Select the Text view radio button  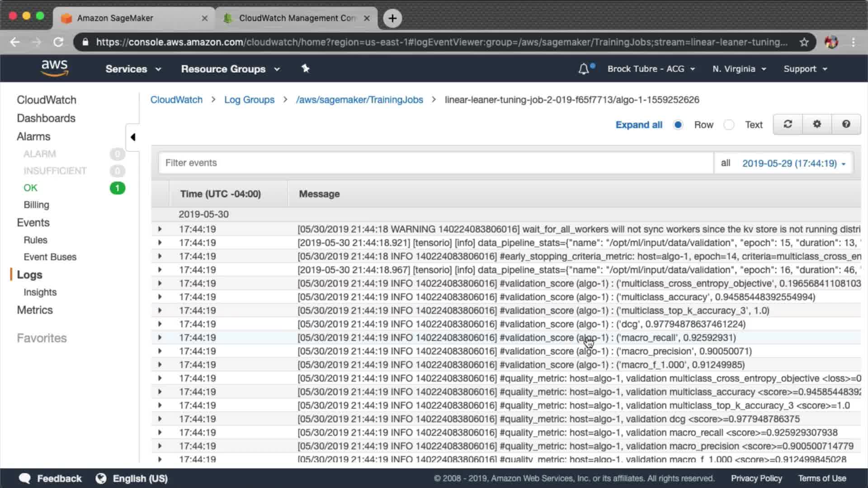[728, 125]
